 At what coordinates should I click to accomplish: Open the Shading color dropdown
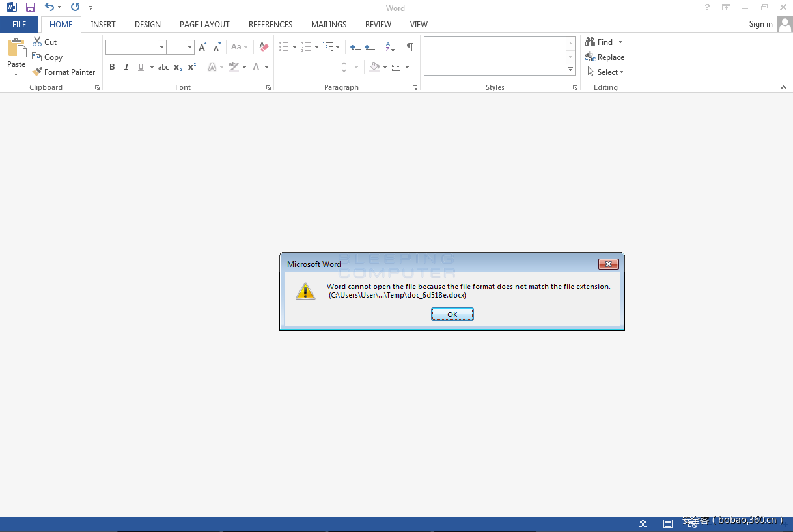(x=385, y=67)
